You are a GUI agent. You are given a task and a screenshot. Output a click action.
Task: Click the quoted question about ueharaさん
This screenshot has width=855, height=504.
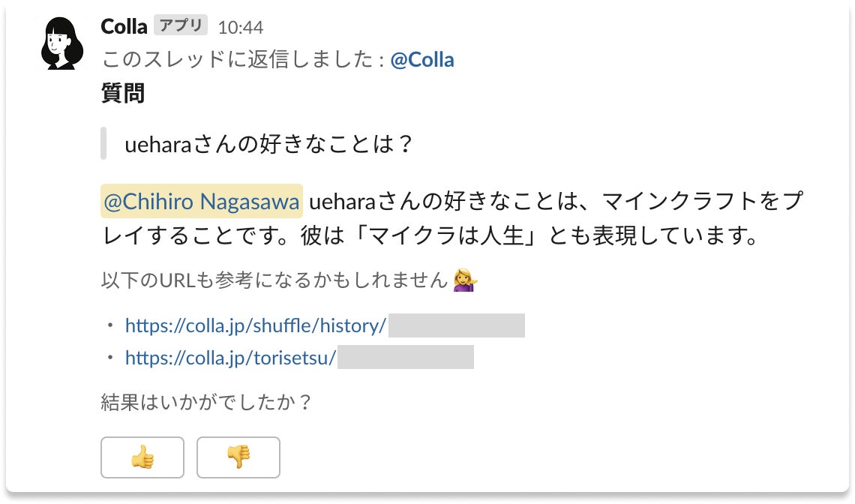(269, 144)
